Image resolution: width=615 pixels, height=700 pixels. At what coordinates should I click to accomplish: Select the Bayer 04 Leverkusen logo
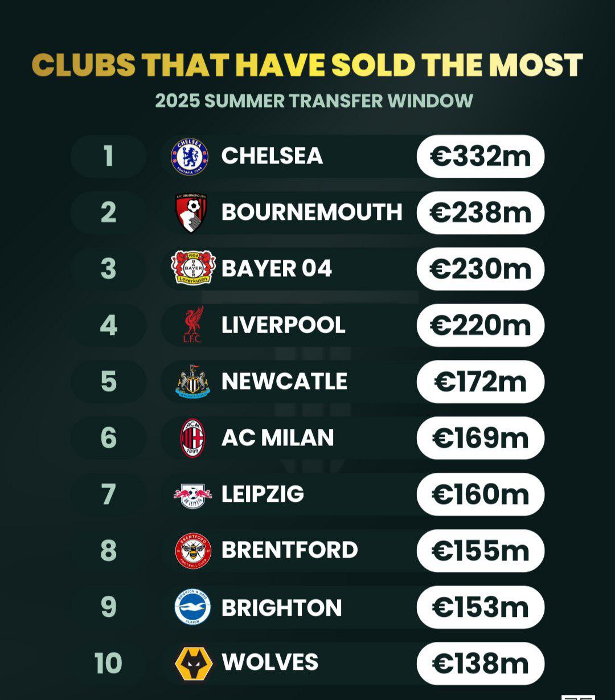click(x=193, y=268)
